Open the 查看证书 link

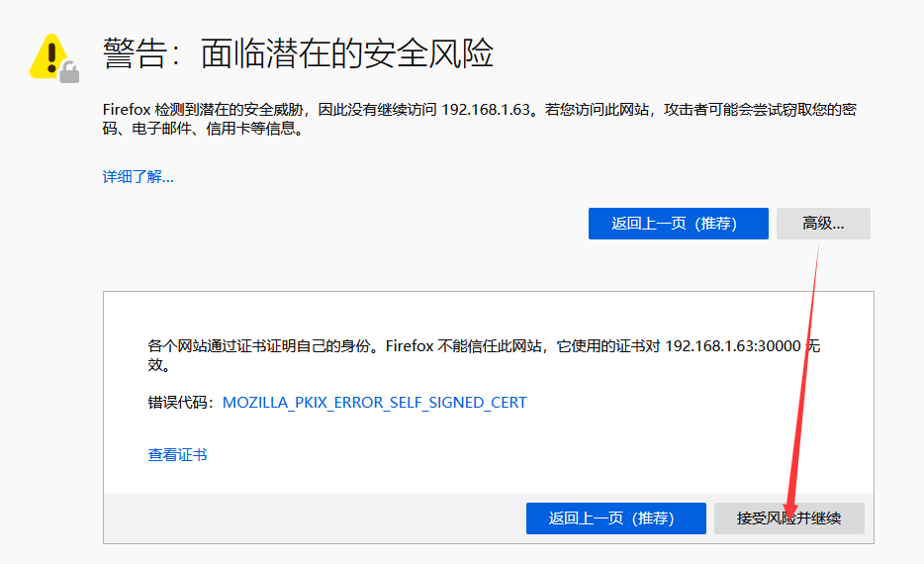177,455
